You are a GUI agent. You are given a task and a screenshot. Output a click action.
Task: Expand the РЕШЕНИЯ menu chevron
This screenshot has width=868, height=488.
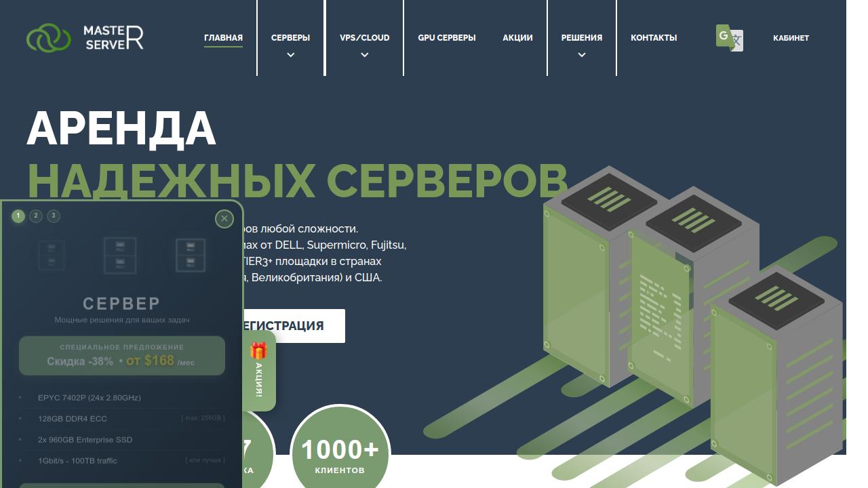click(582, 56)
